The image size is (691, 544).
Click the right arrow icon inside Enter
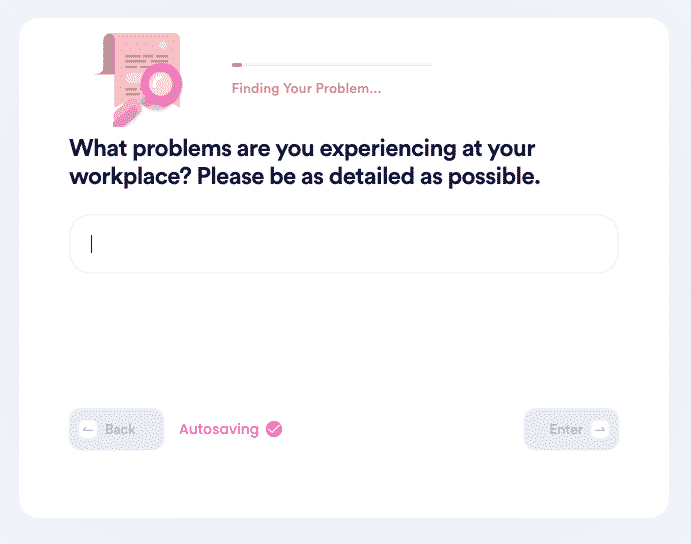tap(600, 429)
